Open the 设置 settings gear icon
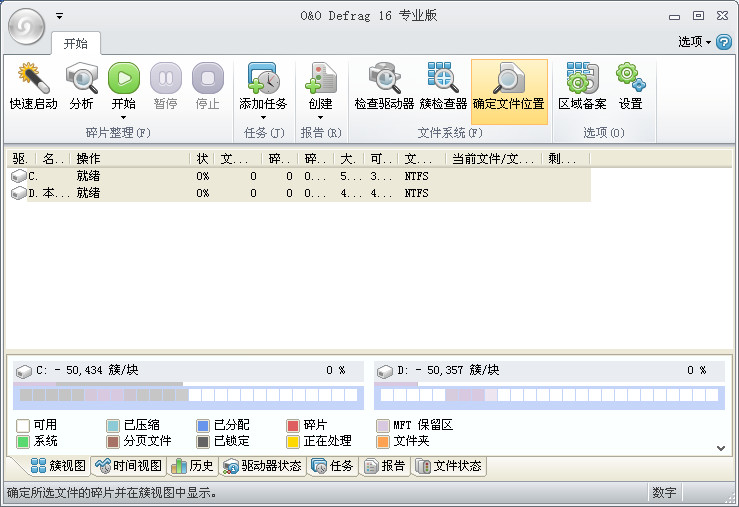Viewport: 739px width, 507px height. (x=630, y=87)
